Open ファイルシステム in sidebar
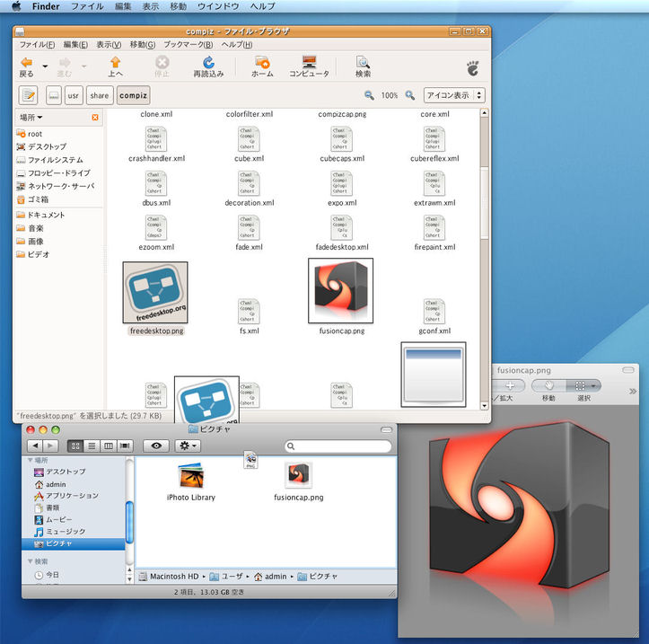Viewport: 649px width, 644px height. click(49, 160)
